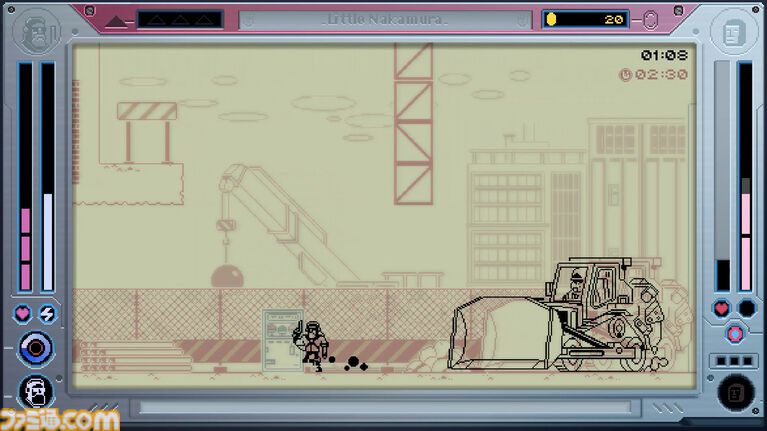Click the three-square indicator on the right panel
The height and width of the screenshot is (431, 767).
coord(734,361)
